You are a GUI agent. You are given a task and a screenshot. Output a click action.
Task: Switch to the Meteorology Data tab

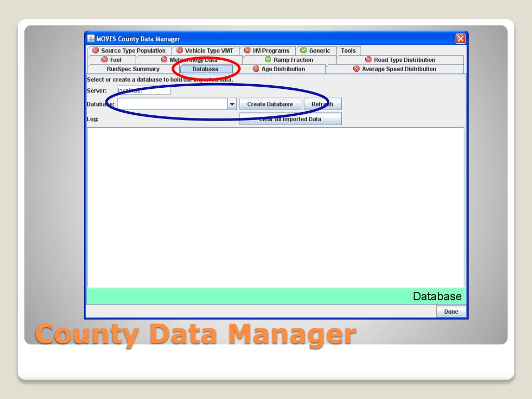pyautogui.click(x=189, y=60)
